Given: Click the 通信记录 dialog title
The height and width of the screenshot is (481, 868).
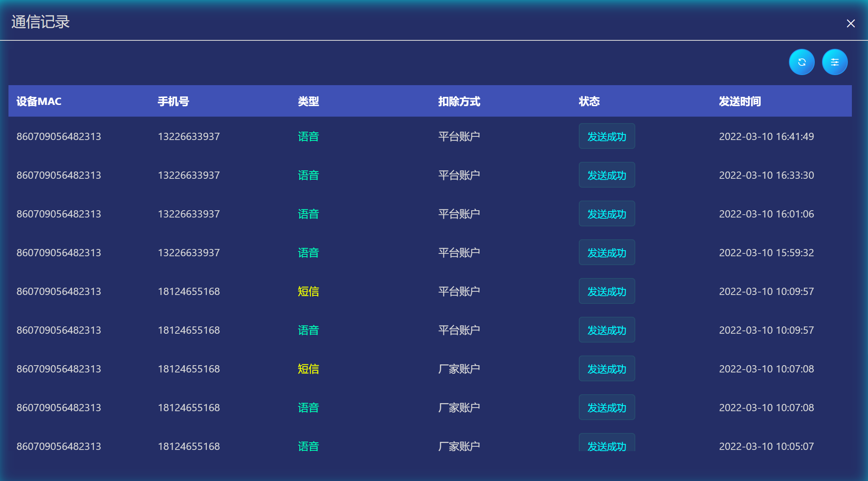Looking at the screenshot, I should click(x=40, y=22).
